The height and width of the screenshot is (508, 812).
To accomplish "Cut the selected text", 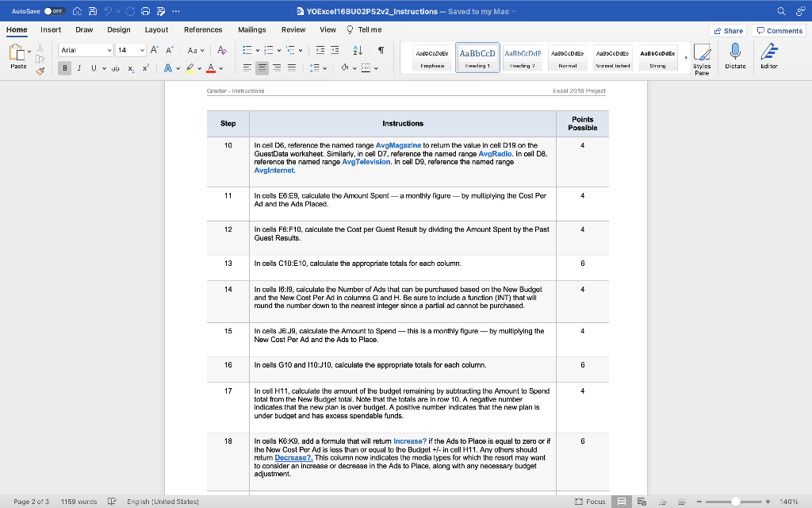I will pyautogui.click(x=40, y=48).
